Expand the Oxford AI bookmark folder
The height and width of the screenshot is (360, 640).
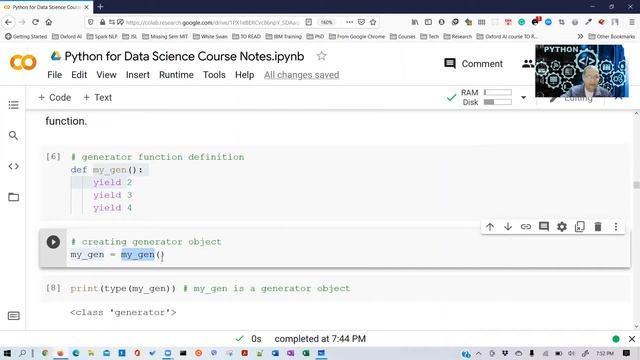pos(67,36)
